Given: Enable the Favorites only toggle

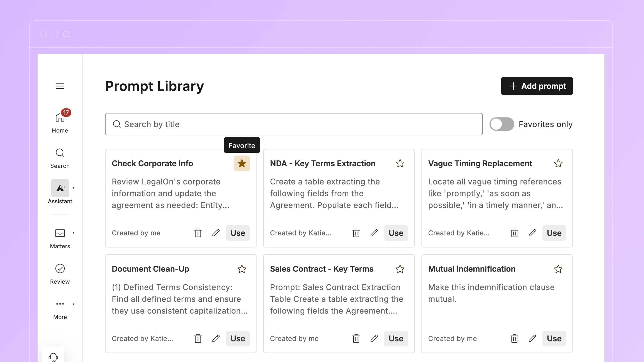Looking at the screenshot, I should (x=502, y=124).
